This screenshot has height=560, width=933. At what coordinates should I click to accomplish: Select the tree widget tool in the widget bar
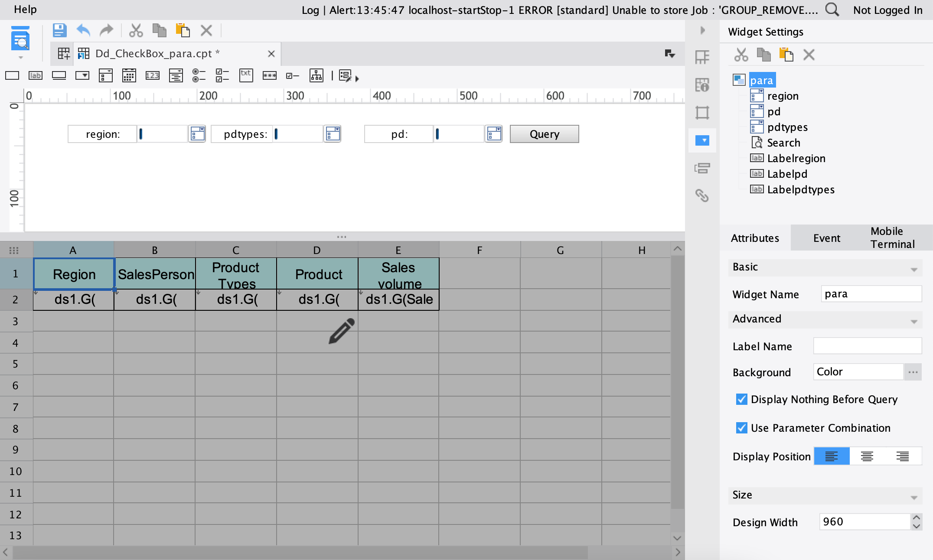click(316, 75)
